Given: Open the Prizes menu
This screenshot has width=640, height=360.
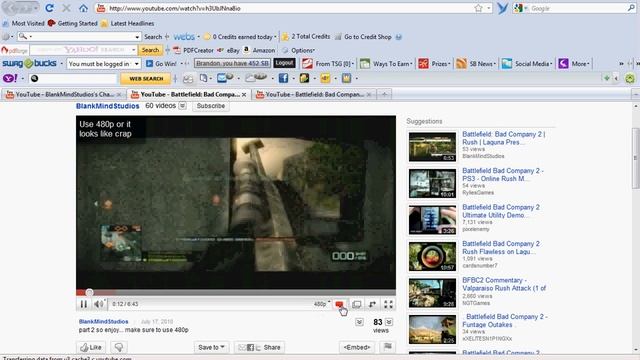Looking at the screenshot, I should pos(435,64).
